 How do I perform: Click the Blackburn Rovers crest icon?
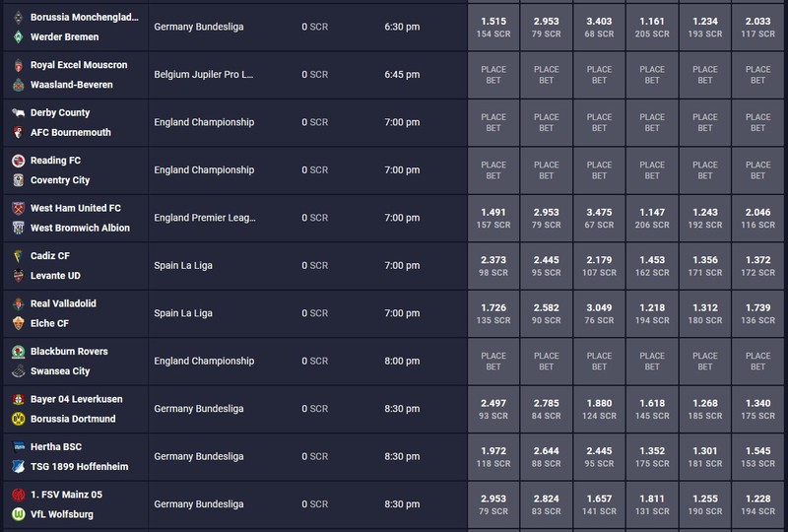click(x=18, y=352)
